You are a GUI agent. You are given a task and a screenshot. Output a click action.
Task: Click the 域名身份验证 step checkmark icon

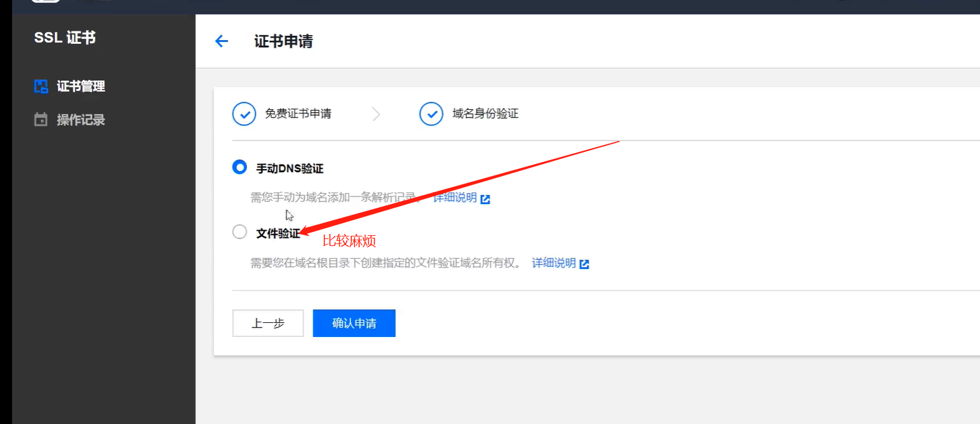point(431,114)
